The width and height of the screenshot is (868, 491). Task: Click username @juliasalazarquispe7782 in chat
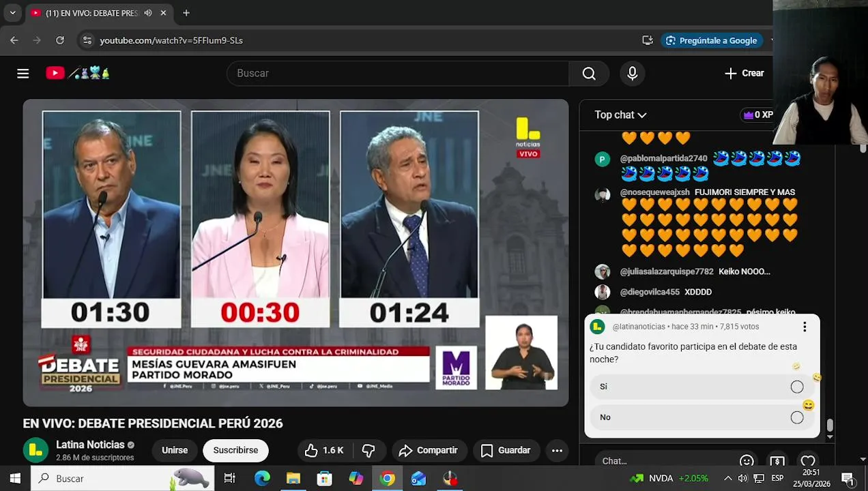(667, 271)
